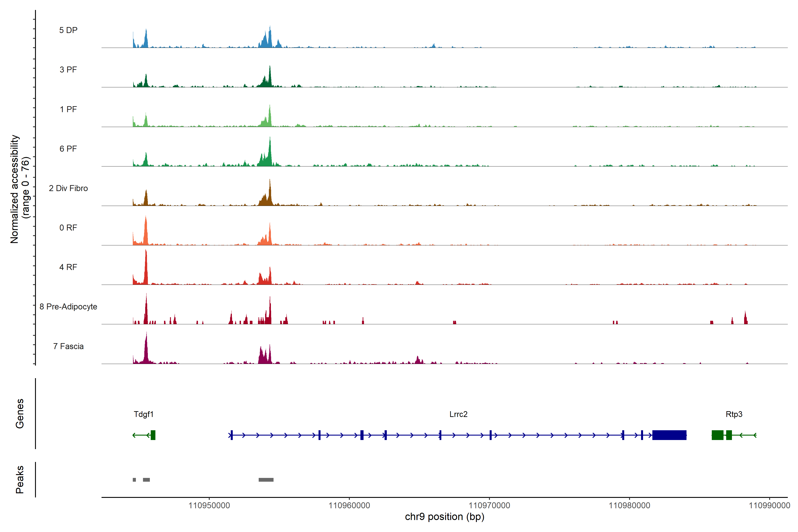
Task: Click the chr9 position axis title
Action: point(444,517)
